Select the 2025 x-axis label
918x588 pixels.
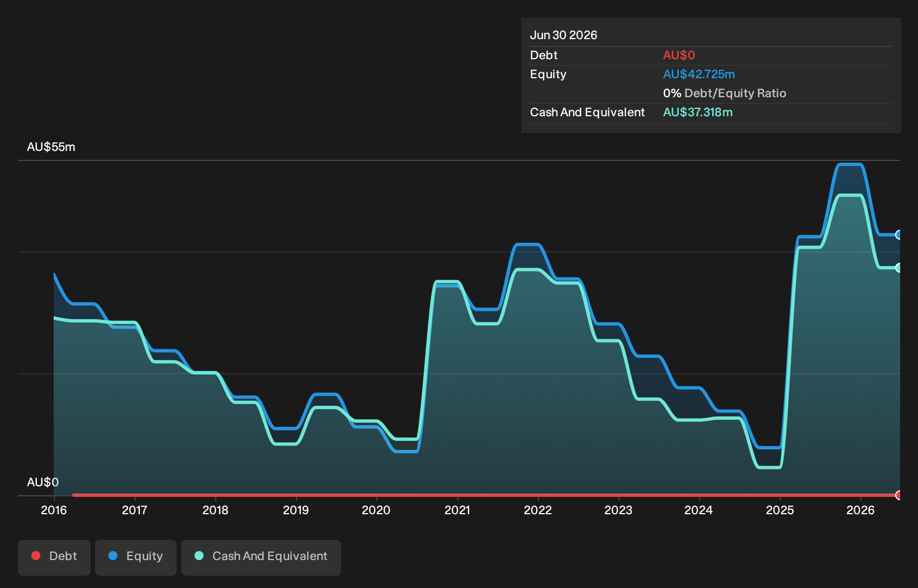(780, 510)
